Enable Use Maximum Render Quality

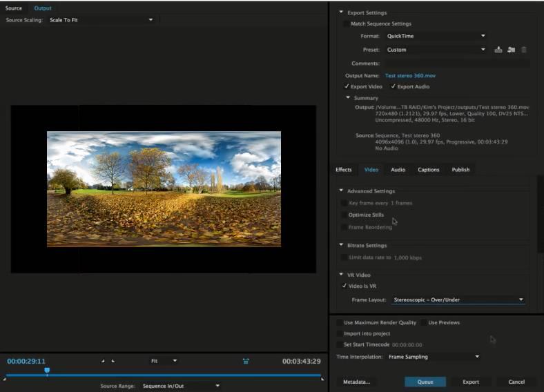coord(339,322)
